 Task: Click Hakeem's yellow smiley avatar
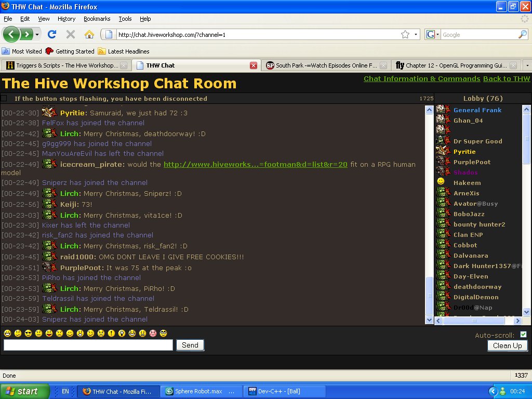441,181
